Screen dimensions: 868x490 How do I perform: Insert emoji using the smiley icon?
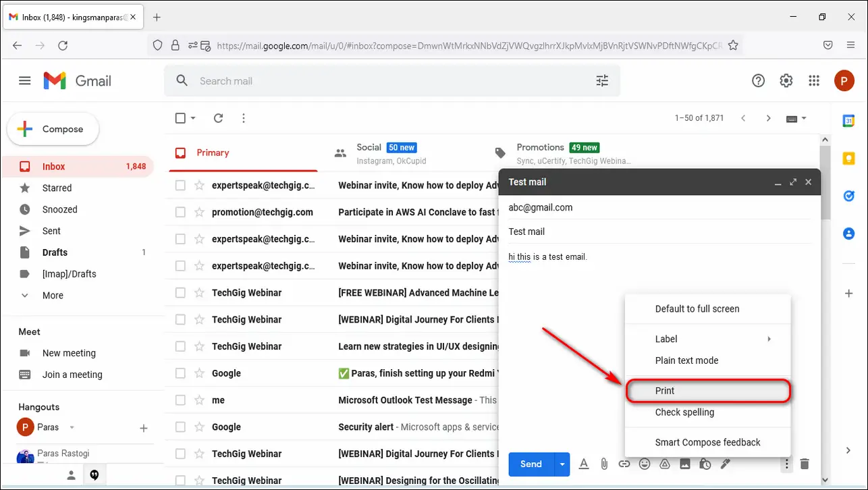pyautogui.click(x=645, y=464)
